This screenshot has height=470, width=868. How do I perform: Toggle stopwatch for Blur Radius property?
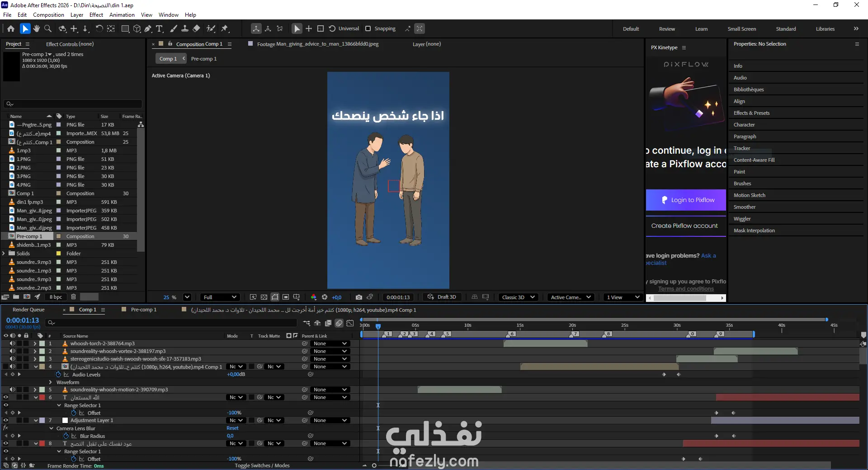coord(66,436)
